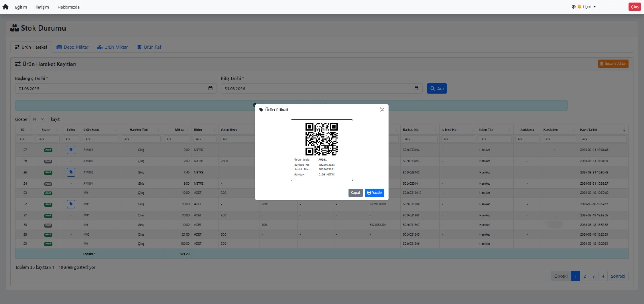Sort by the Miktar column arrows
Viewport: 644px width, 304px height.
[x=188, y=130]
